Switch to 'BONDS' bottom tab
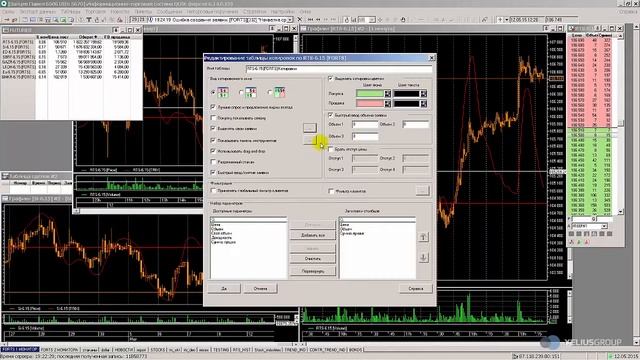The width and height of the screenshot is (640, 360). (x=355, y=350)
